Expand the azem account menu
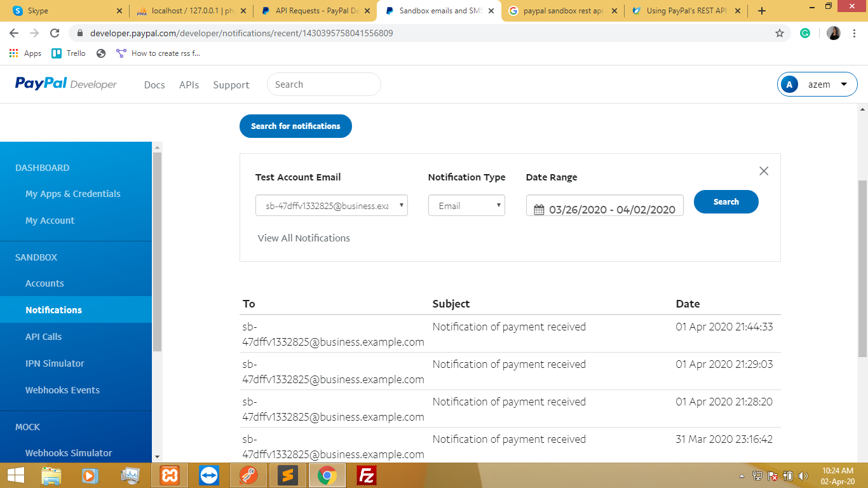This screenshot has width=868, height=488. click(817, 85)
